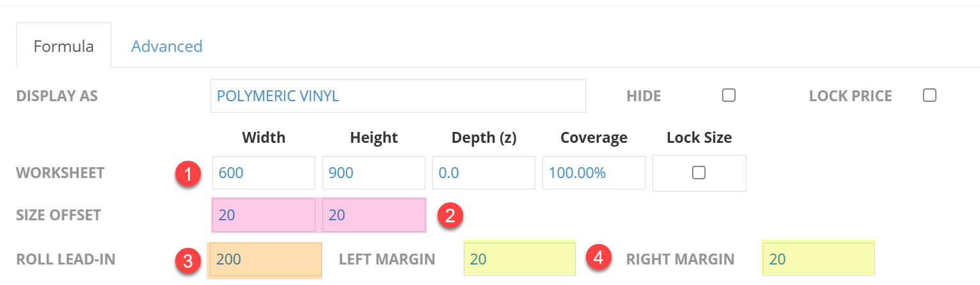Toggle the Lock Size checkbox
Image resolution: width=980 pixels, height=285 pixels.
click(x=699, y=173)
